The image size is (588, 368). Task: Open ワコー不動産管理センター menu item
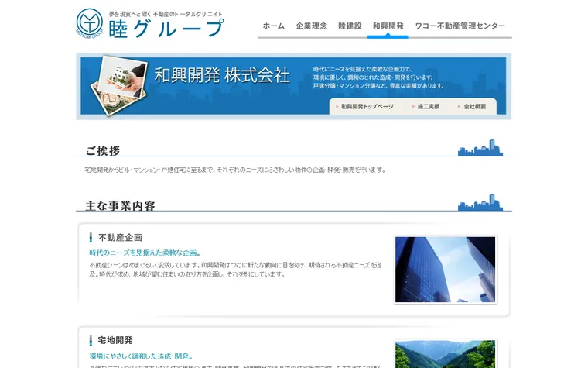(460, 26)
